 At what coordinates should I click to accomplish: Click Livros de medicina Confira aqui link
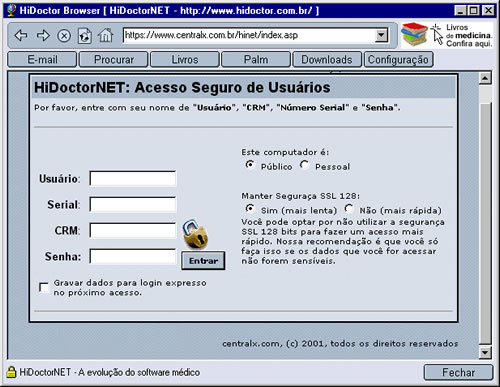tap(468, 35)
